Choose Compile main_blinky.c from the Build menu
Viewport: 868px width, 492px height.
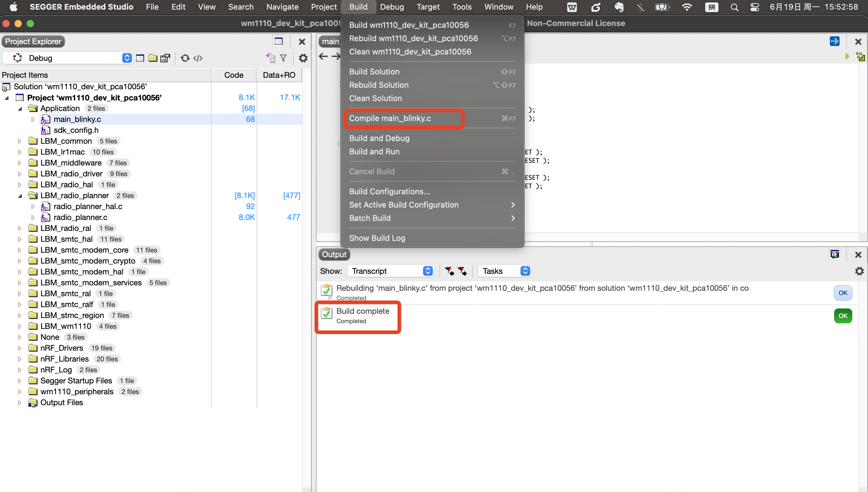390,118
